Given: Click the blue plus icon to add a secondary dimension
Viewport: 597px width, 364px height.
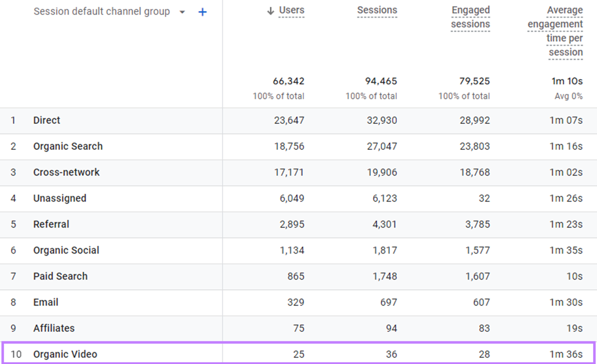Looking at the screenshot, I should point(202,12).
